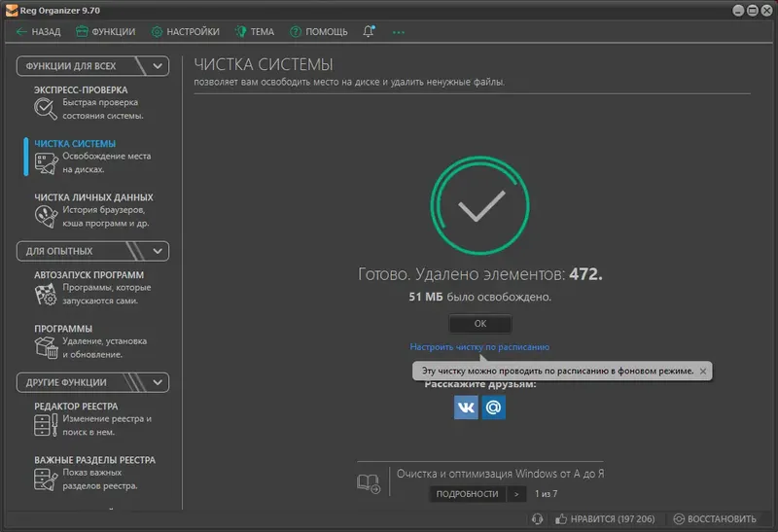This screenshot has height=532, width=778.
Task: Select Чистка личных данных in sidebar
Action: 93,197
